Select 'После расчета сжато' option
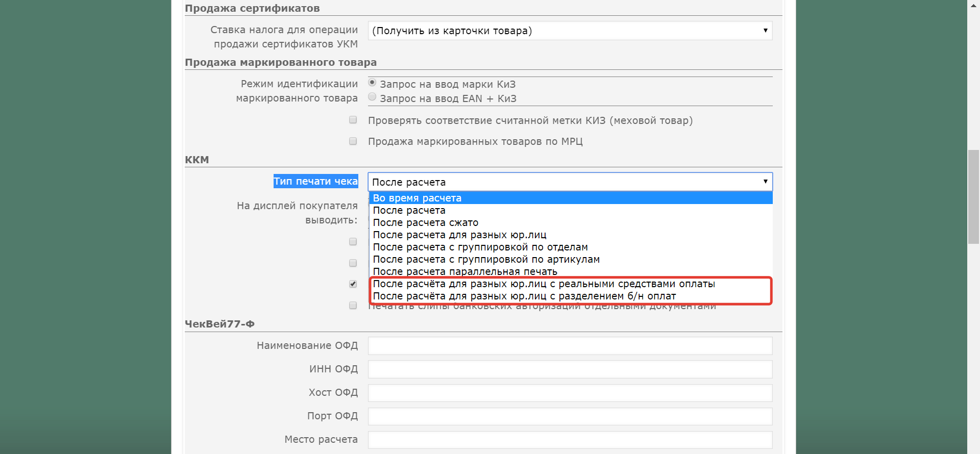The width and height of the screenshot is (980, 454). click(x=425, y=222)
